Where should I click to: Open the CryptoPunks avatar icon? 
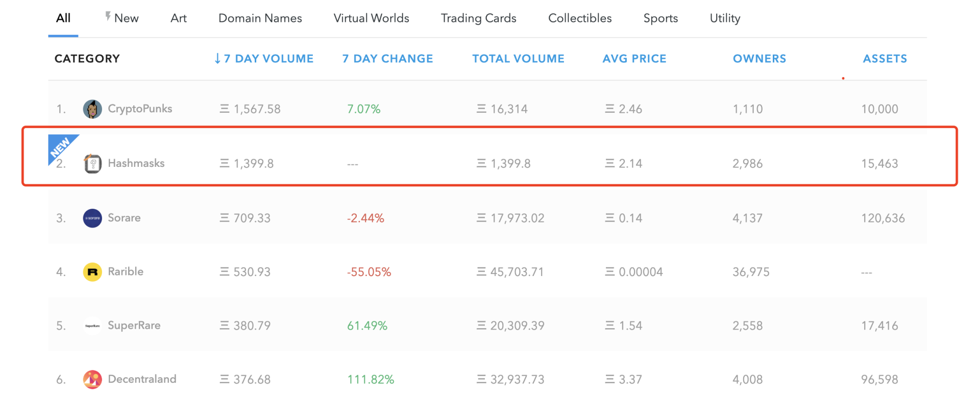(x=92, y=109)
